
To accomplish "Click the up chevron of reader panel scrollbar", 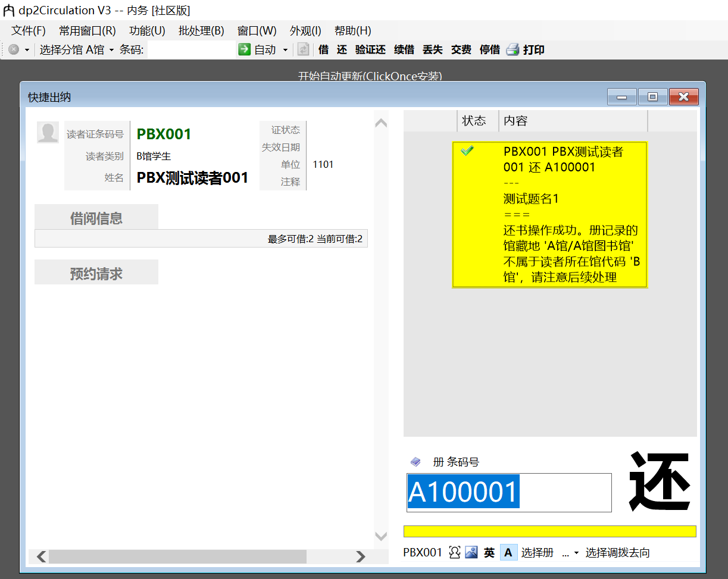I will (x=381, y=123).
